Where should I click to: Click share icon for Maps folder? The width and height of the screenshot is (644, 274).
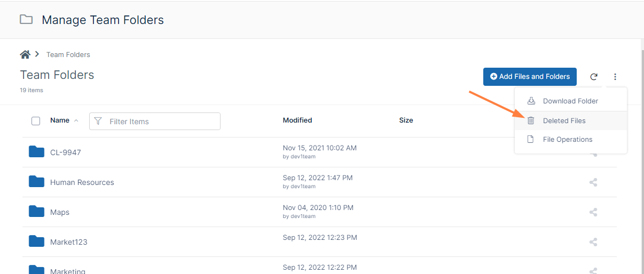click(x=593, y=212)
